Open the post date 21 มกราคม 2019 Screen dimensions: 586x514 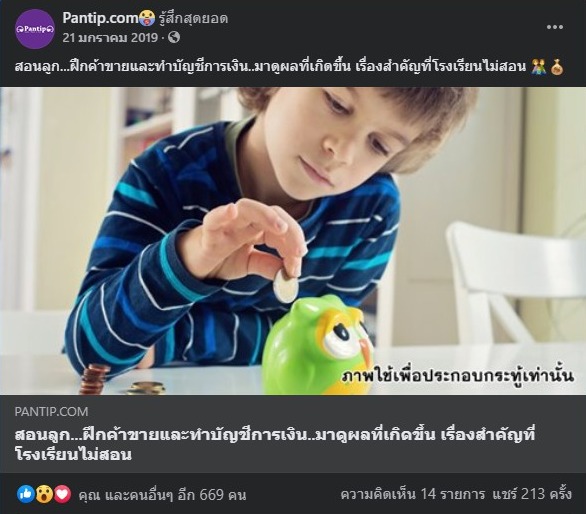coord(110,38)
